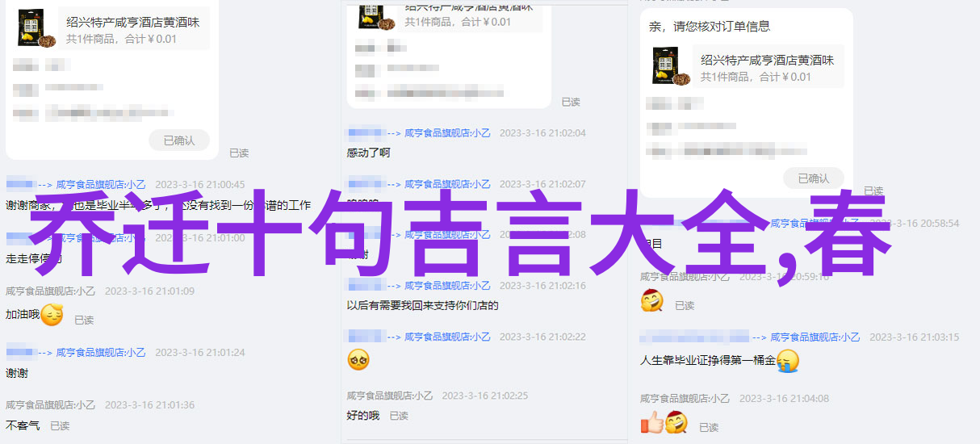Open product thumbnail under 亲，请您核对订单信息
This screenshot has width=980, height=444.
tap(672, 66)
